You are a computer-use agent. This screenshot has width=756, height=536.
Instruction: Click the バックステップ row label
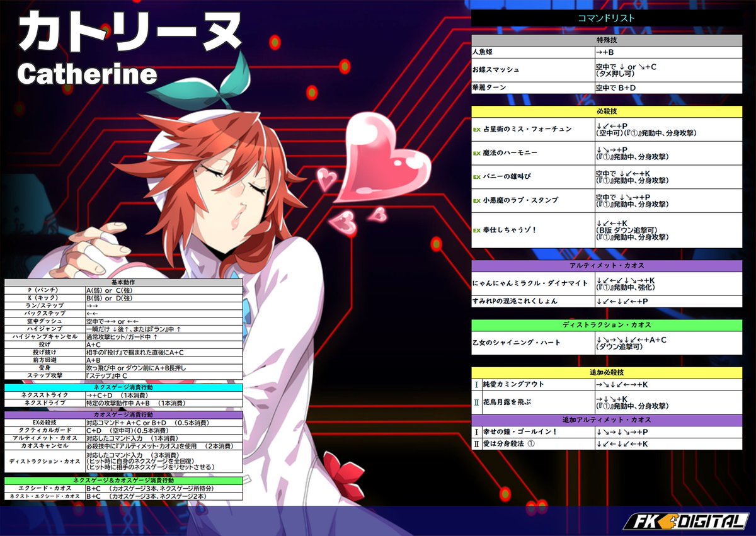[x=45, y=313]
